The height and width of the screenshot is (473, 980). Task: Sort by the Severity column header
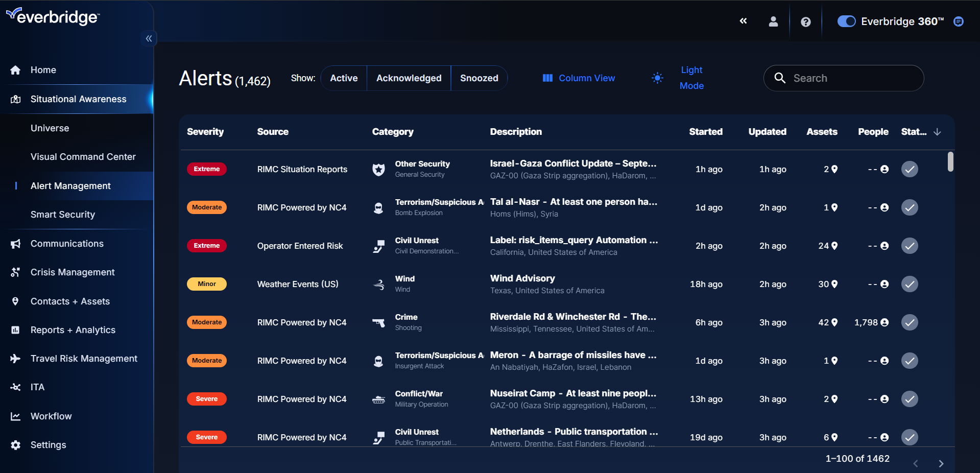tap(205, 132)
